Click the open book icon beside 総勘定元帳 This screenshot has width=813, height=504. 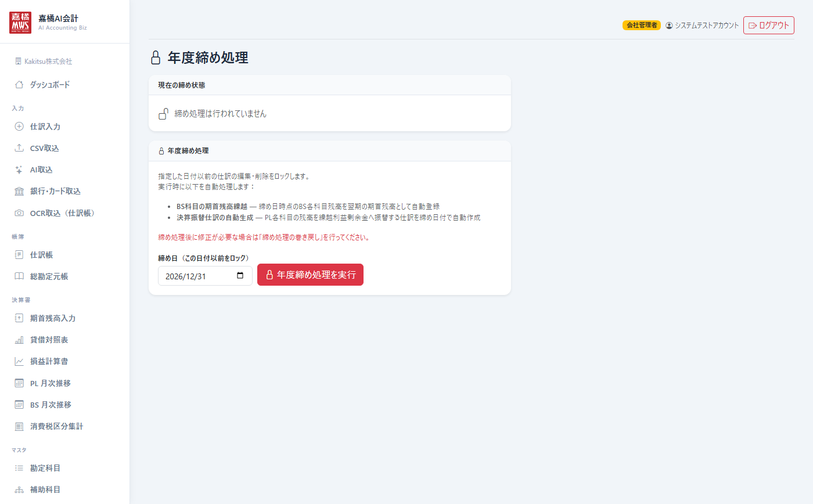click(19, 276)
